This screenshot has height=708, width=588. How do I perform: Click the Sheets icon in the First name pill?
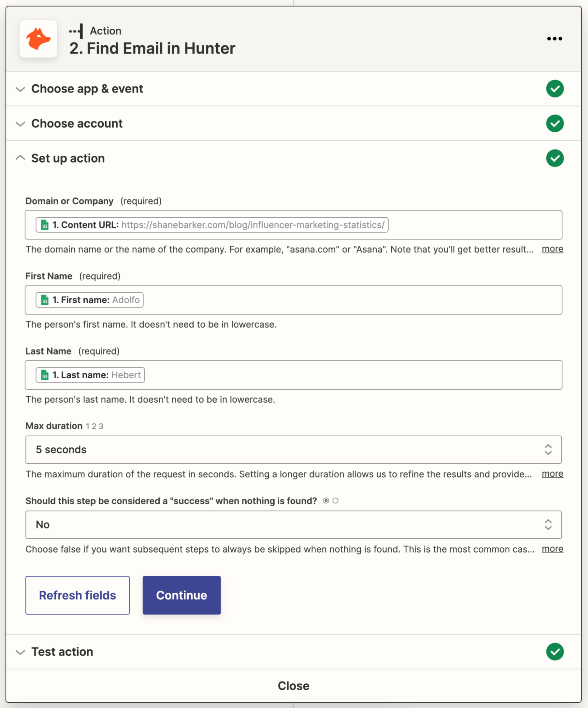44,300
